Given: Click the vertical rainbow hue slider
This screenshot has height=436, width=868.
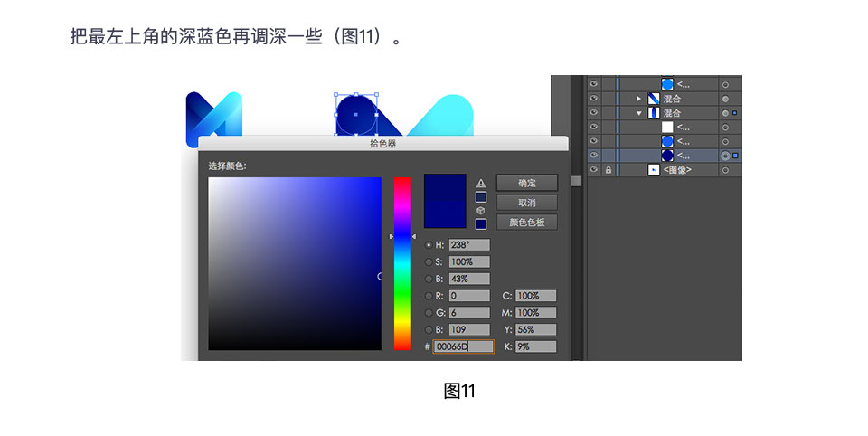Looking at the screenshot, I should pyautogui.click(x=402, y=264).
